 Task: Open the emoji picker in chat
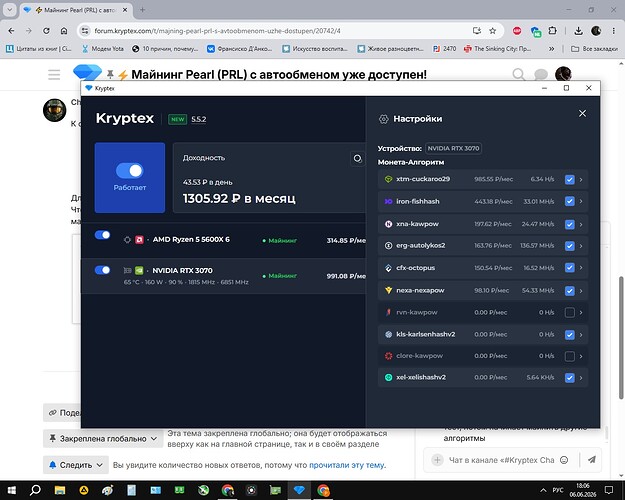(x=564, y=460)
